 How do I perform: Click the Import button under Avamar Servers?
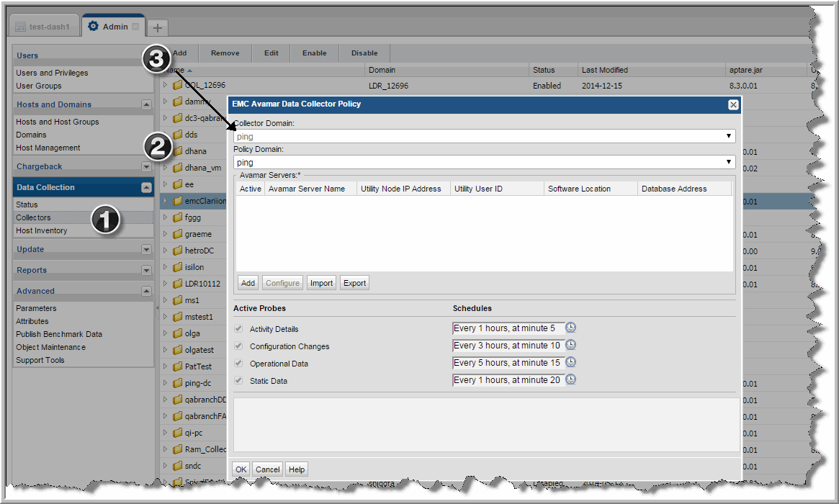321,283
